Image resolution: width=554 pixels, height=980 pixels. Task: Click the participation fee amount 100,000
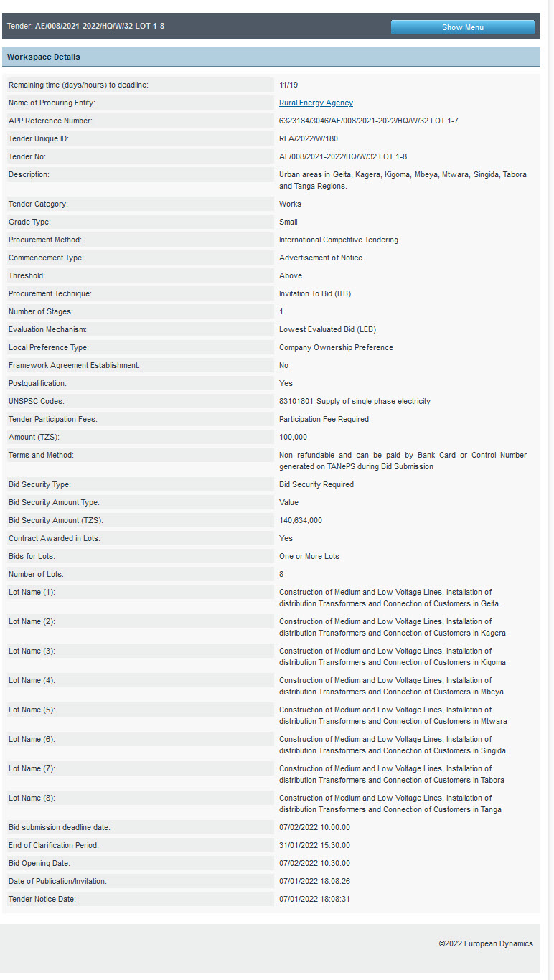293,438
